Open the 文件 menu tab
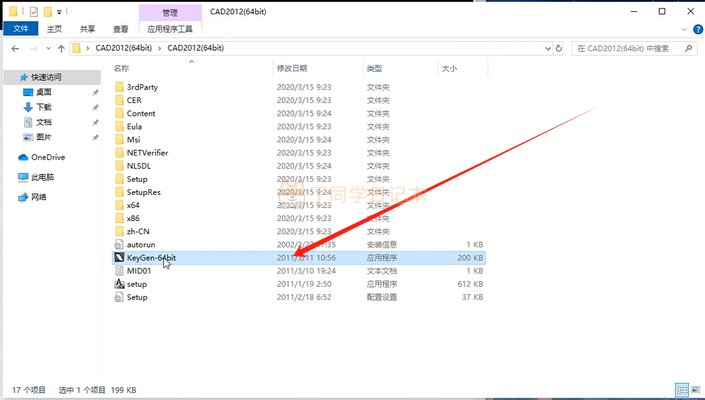This screenshot has width=705, height=400. pyautogui.click(x=19, y=29)
